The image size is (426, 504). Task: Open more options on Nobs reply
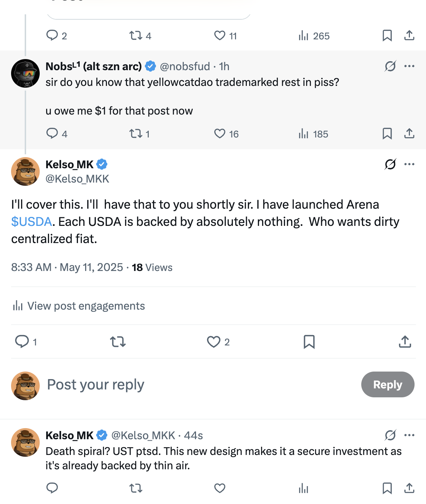(409, 66)
